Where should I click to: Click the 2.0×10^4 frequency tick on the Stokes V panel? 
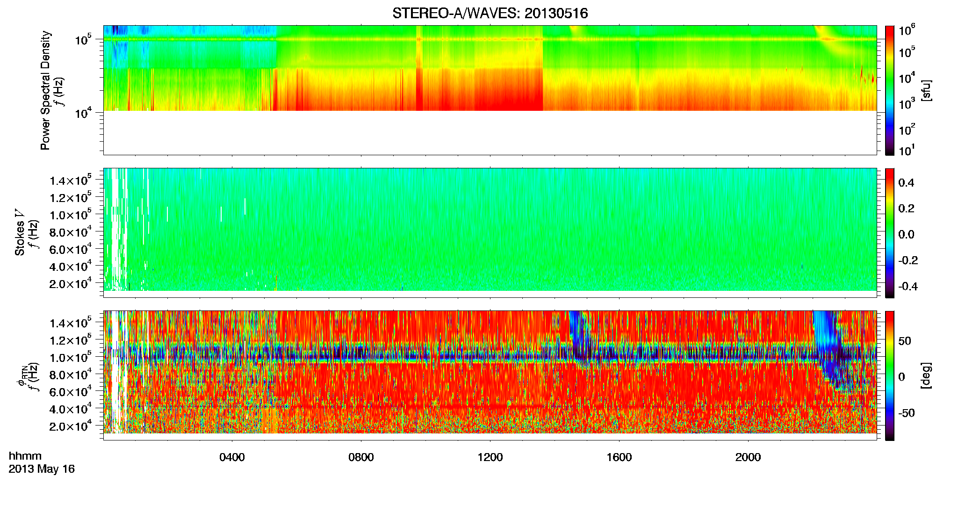(x=71, y=283)
